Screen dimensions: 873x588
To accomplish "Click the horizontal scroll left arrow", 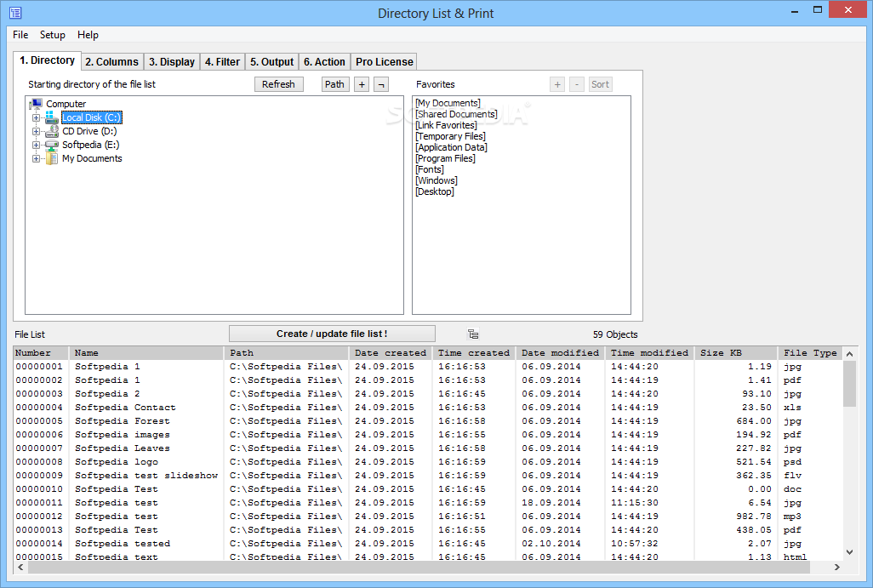I will coord(20,567).
